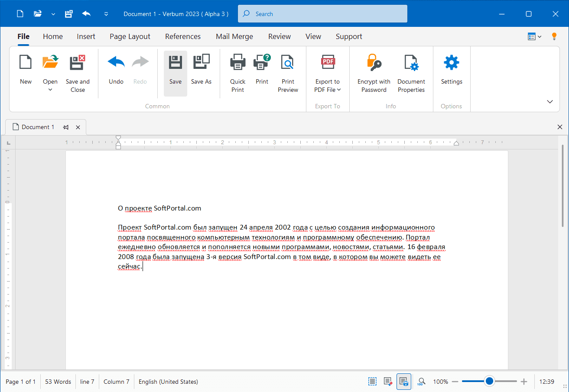Click the blank page icon in title bar
The height and width of the screenshot is (392, 569).
pos(20,14)
